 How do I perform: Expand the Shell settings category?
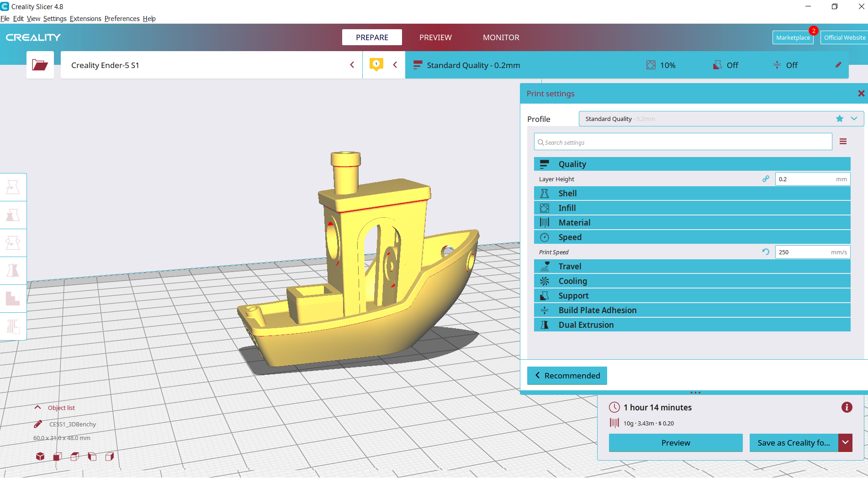(x=692, y=193)
